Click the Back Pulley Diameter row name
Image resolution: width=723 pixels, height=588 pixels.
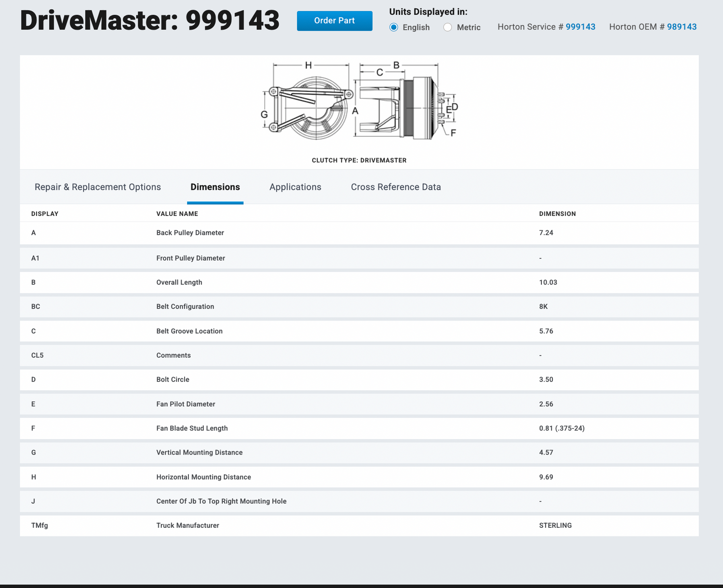point(190,233)
